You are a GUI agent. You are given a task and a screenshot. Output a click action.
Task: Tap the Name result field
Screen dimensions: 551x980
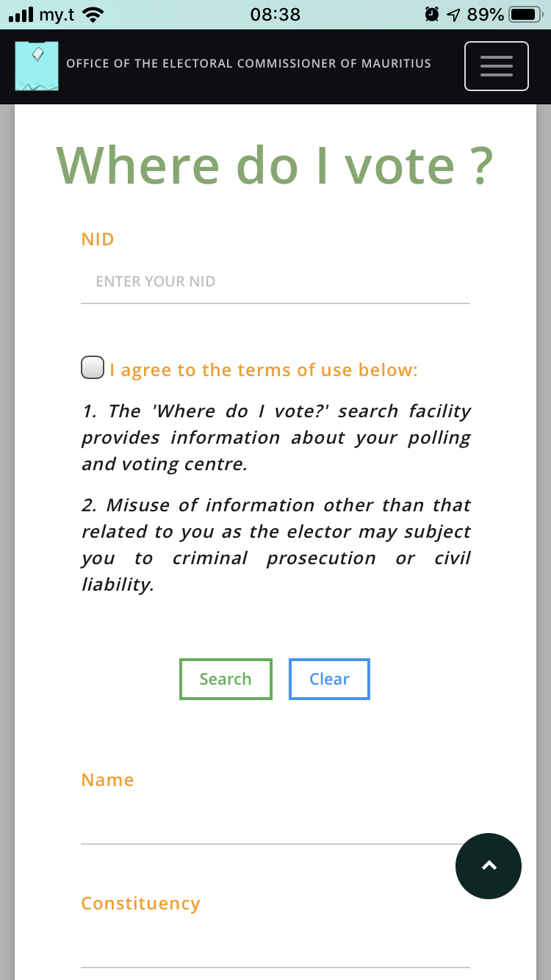(275, 824)
